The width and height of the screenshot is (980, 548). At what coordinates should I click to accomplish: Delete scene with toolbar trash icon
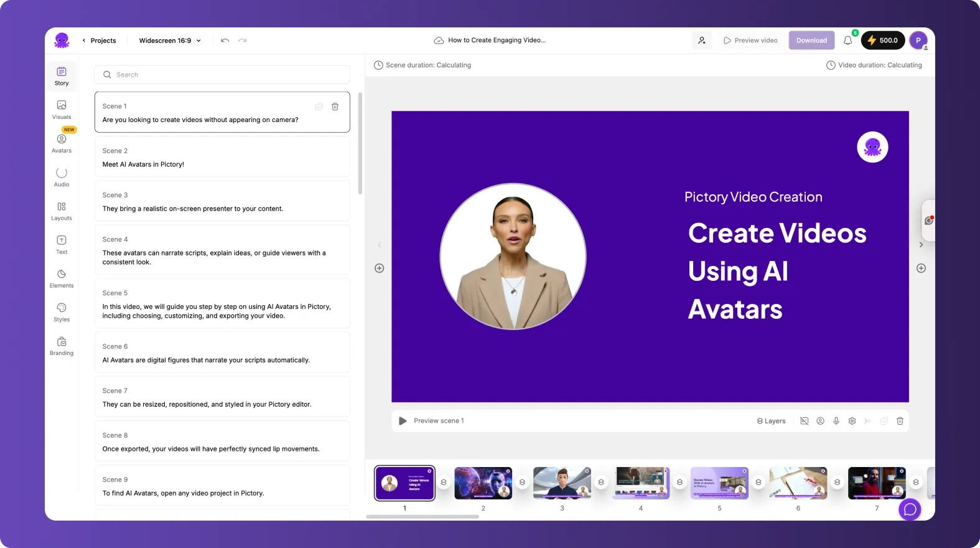click(900, 421)
